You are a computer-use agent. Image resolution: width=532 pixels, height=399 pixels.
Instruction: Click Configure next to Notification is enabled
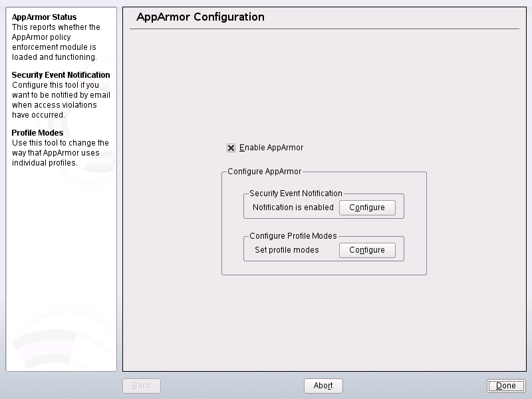tap(367, 207)
